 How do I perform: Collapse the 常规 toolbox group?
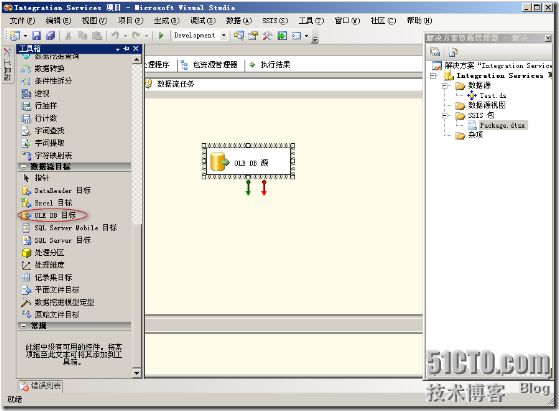coord(24,325)
